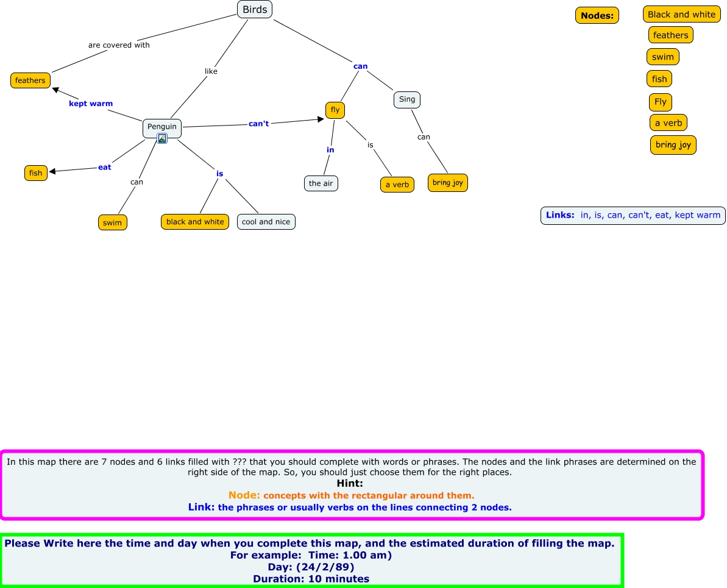
Task: Select the capitalized 'Fly' node in Nodes list
Action: [x=661, y=102]
